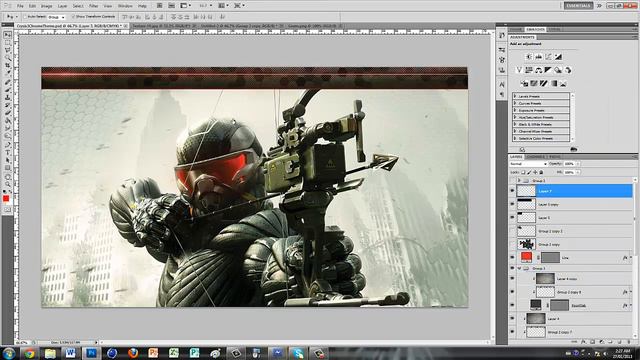Show the Group 2 copy 2 layer

[x=513, y=231]
